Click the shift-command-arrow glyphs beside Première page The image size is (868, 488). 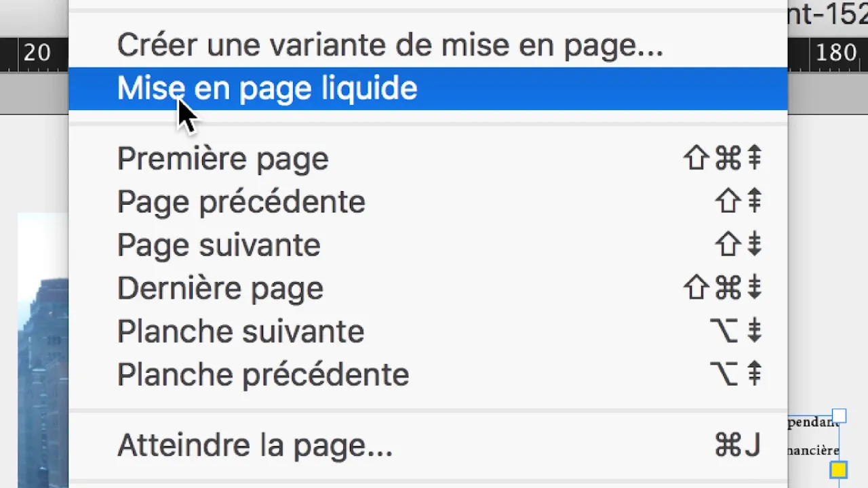722,159
